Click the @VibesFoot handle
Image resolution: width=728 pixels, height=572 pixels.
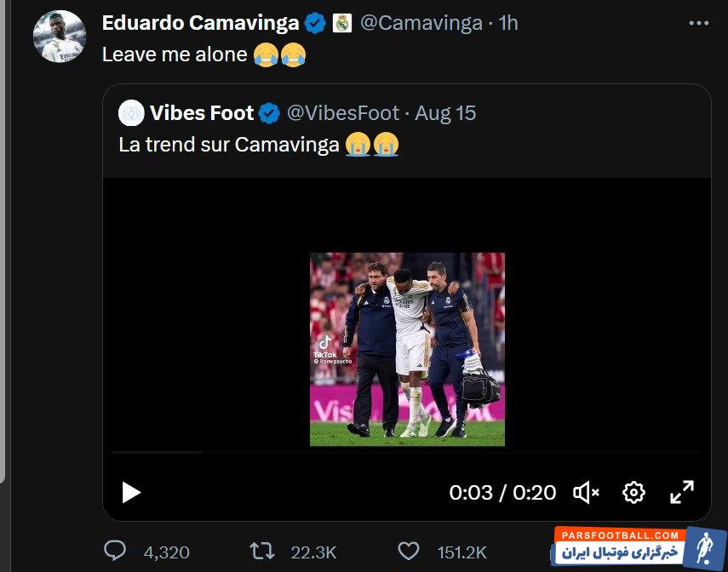[x=341, y=113]
